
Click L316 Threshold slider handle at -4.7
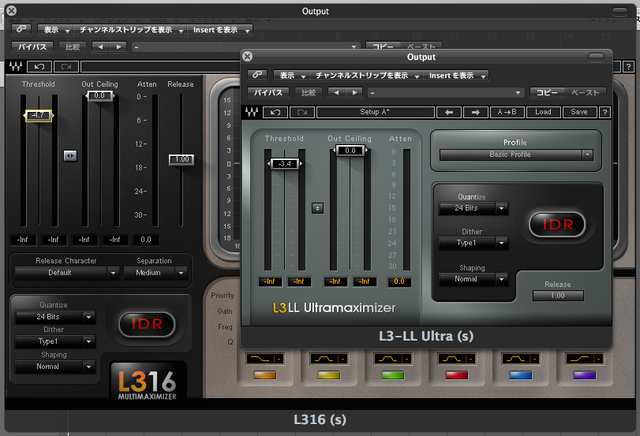click(38, 116)
